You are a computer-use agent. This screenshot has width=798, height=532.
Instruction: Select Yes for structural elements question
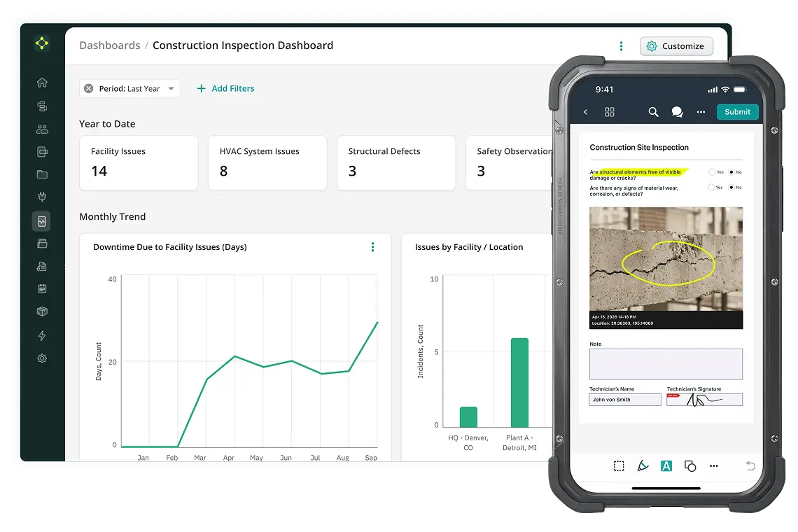pos(712,171)
